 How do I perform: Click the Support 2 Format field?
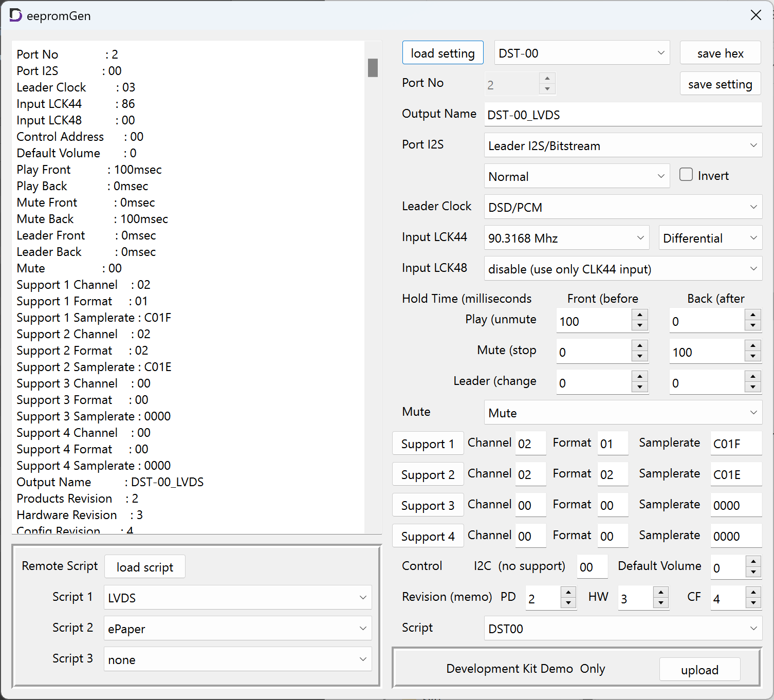(x=613, y=474)
